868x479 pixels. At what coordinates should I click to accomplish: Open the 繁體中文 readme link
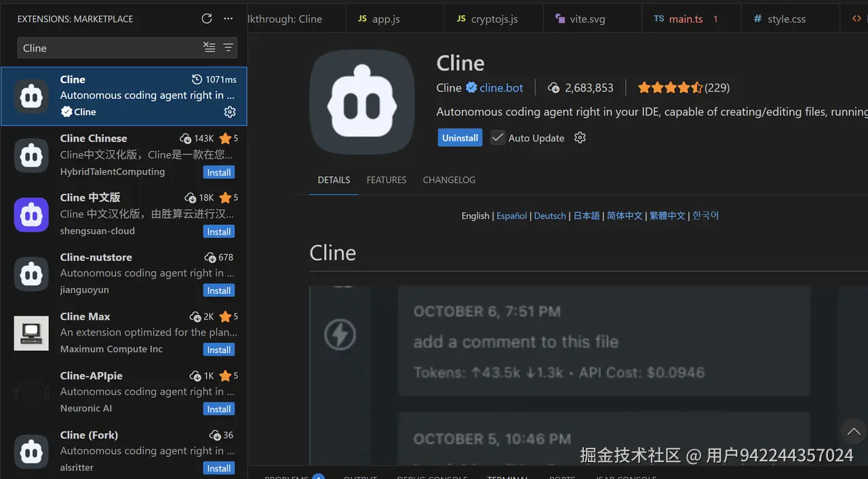[x=667, y=215]
